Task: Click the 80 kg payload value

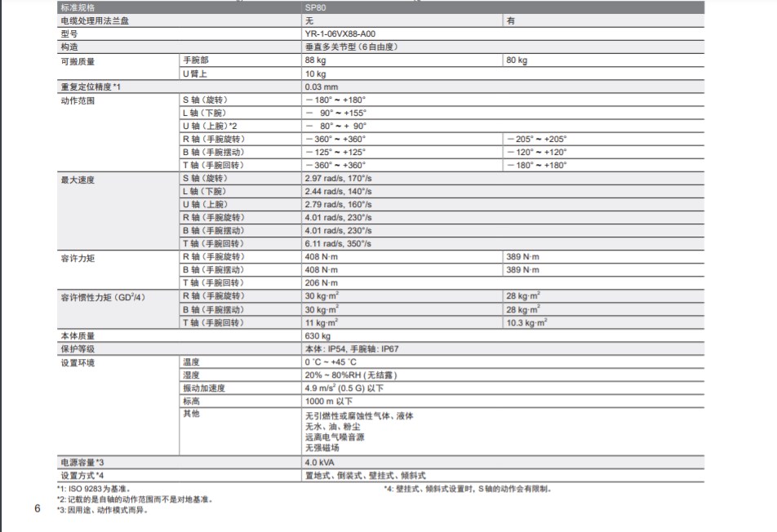Action: 517,60
